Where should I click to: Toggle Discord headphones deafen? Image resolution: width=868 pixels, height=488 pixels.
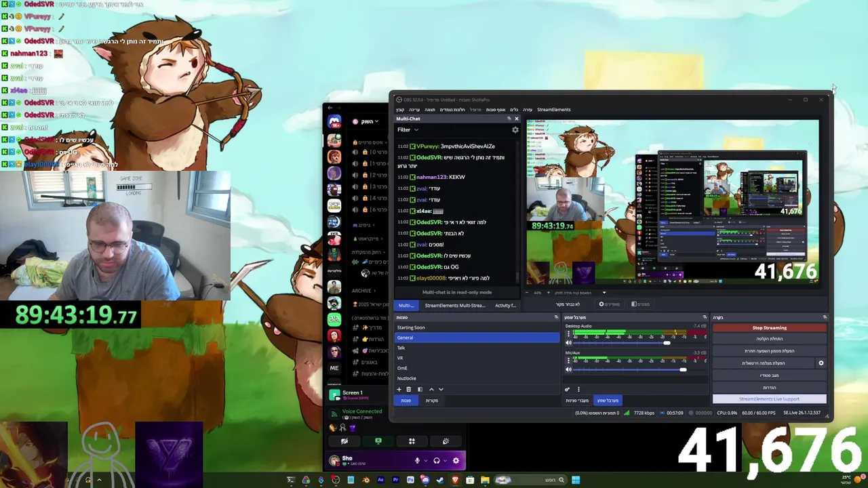coord(436,461)
